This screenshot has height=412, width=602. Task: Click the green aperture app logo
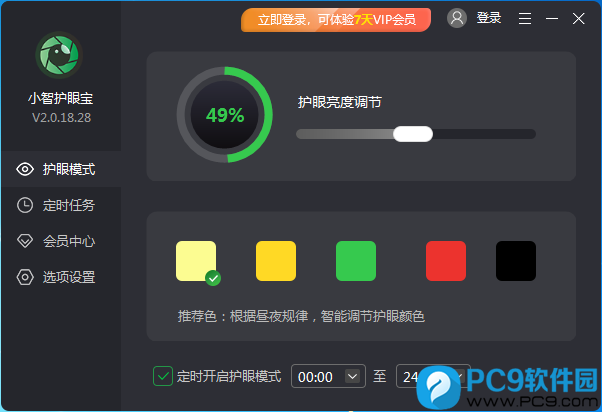click(59, 55)
